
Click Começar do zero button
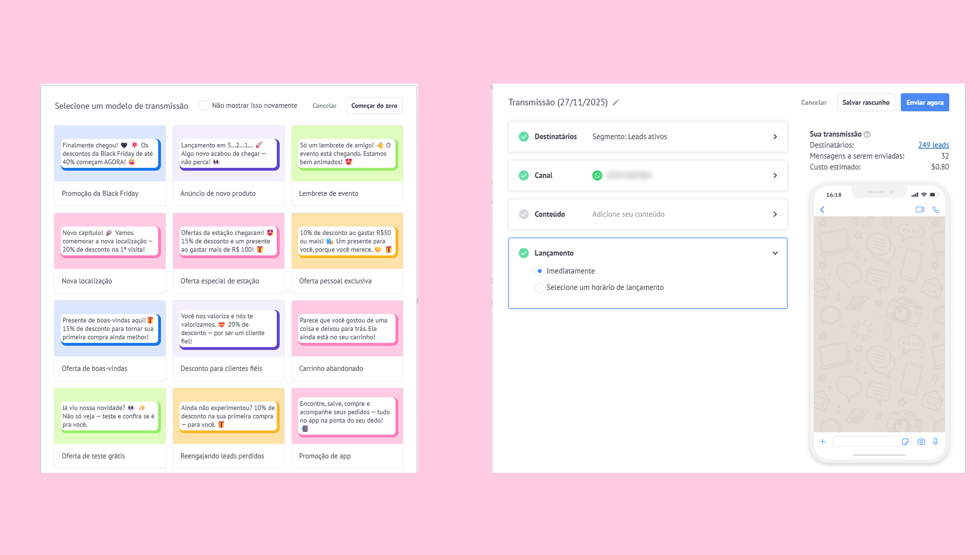pyautogui.click(x=374, y=106)
